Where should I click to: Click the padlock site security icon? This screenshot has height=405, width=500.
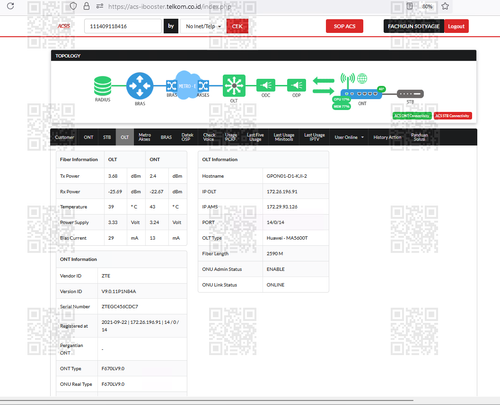86,6
